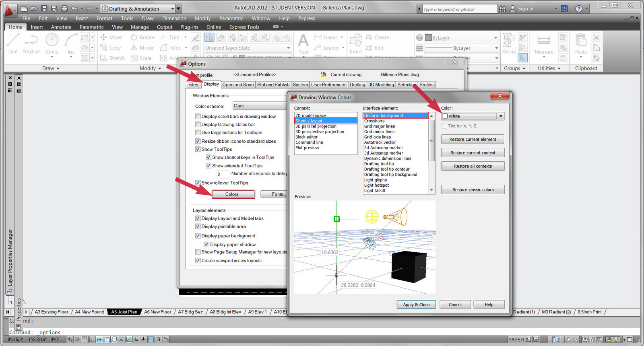Uncheck Show ToolTips
This screenshot has height=346, width=644.
click(198, 149)
